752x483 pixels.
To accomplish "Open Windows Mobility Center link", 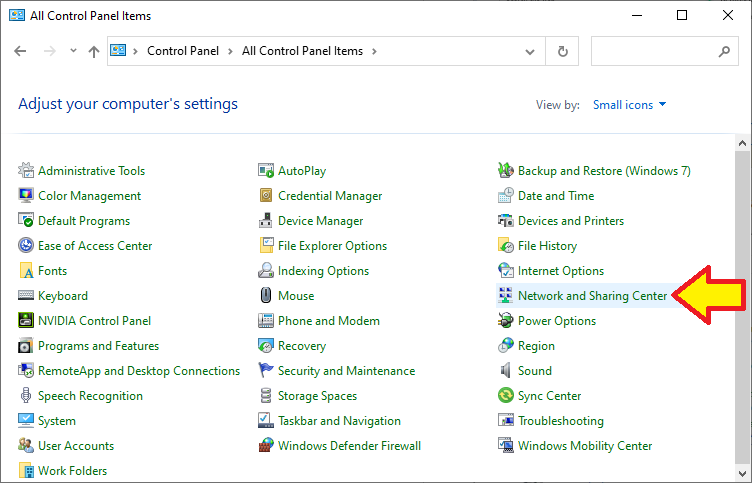I will [585, 446].
